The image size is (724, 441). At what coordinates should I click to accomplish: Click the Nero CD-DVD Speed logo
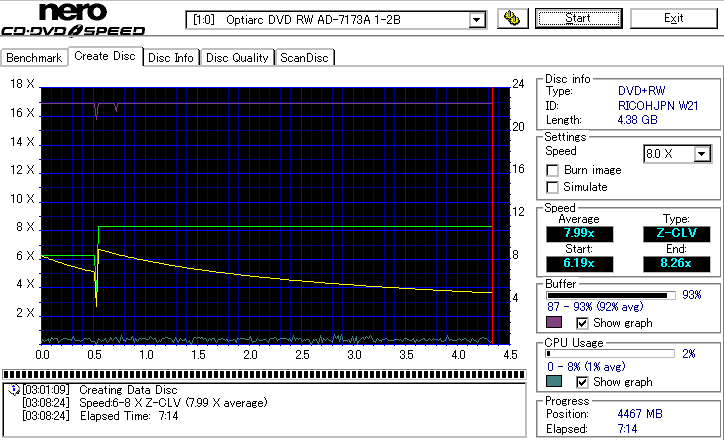click(73, 19)
